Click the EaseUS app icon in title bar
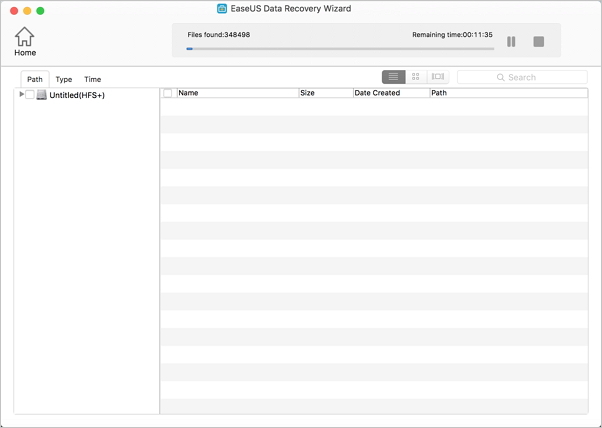Screen dimensions: 602x428 222,8
